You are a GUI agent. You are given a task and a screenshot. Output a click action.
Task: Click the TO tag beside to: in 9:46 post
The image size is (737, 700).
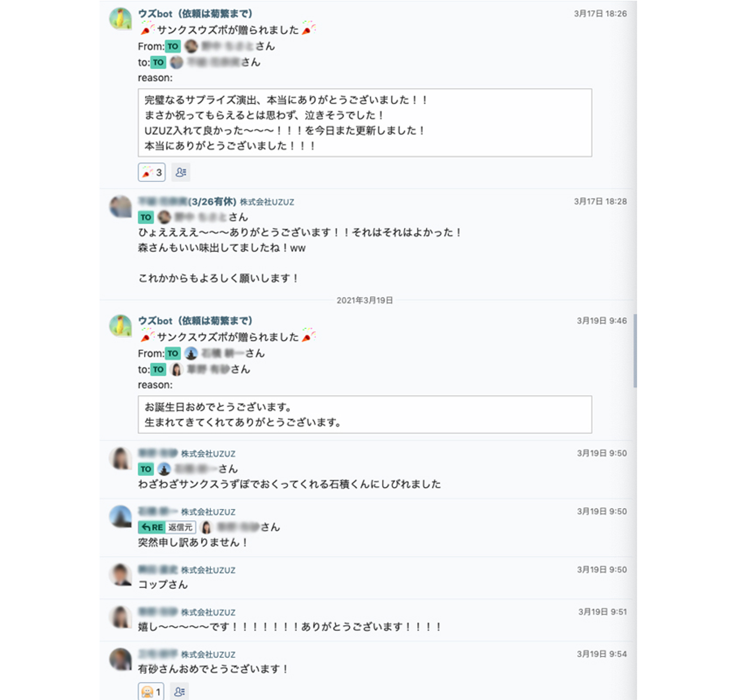(x=158, y=369)
